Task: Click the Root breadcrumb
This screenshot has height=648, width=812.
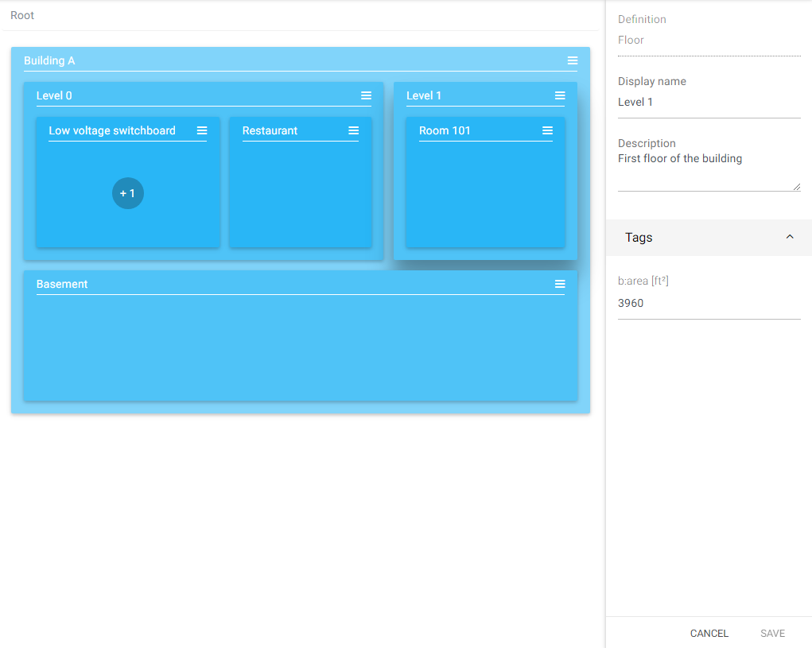Action: [x=22, y=16]
